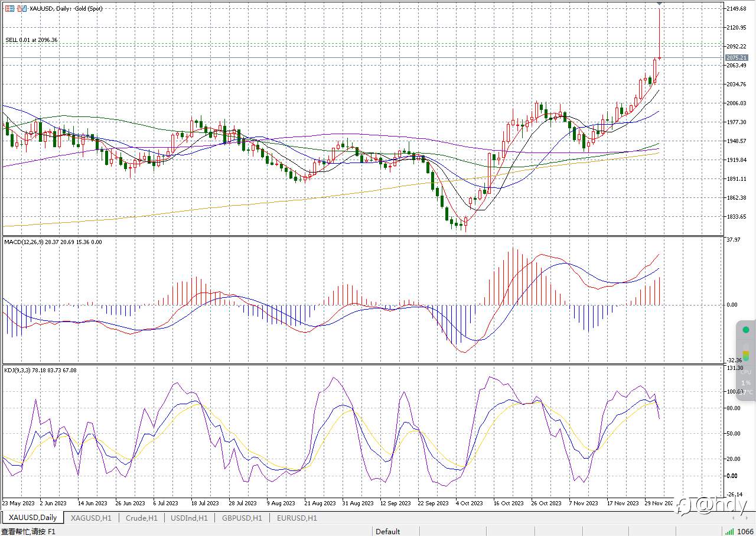Viewport: 756px width, 536px height.
Task: Select the XAUUSD,Daily chart tab
Action: [x=32, y=518]
